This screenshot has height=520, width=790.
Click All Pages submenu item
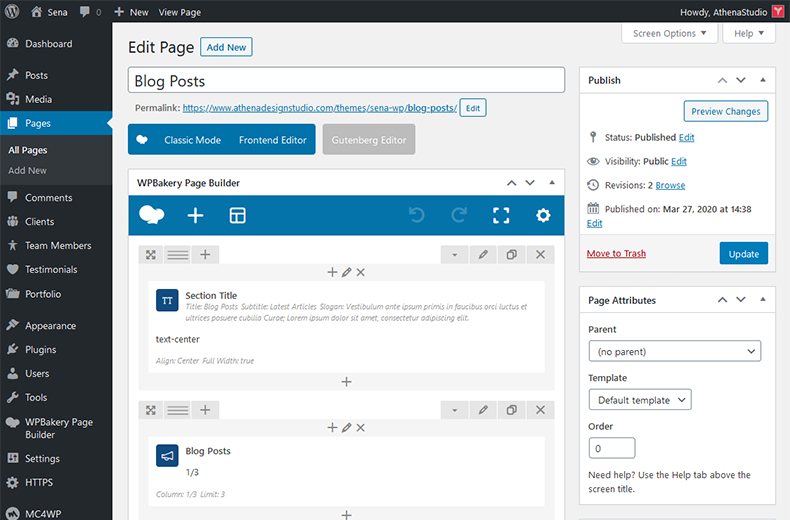[28, 150]
